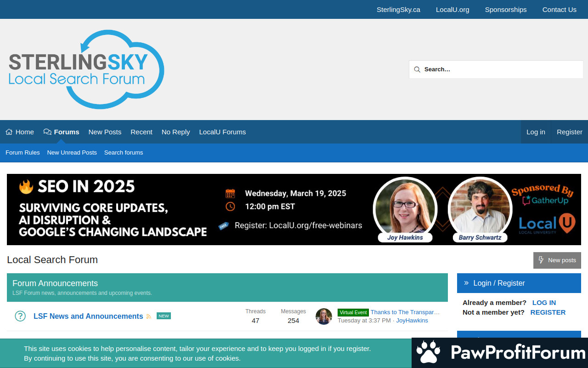Click the Login / Register sidebar heading
588x368 pixels.
pyautogui.click(x=499, y=283)
